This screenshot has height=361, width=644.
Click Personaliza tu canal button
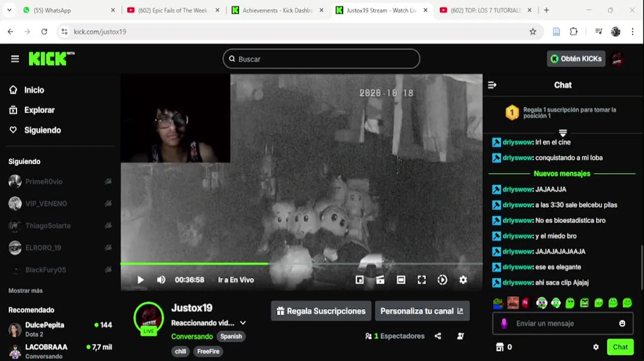(422, 311)
